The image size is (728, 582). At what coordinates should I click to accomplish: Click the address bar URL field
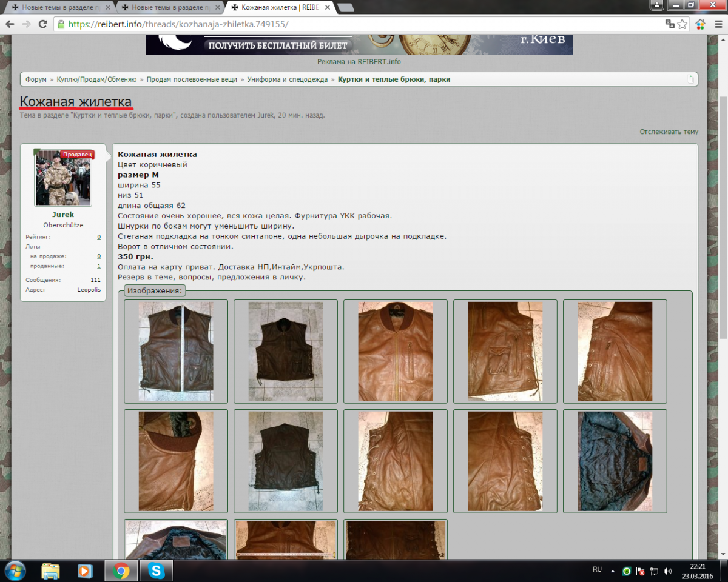(x=364, y=24)
